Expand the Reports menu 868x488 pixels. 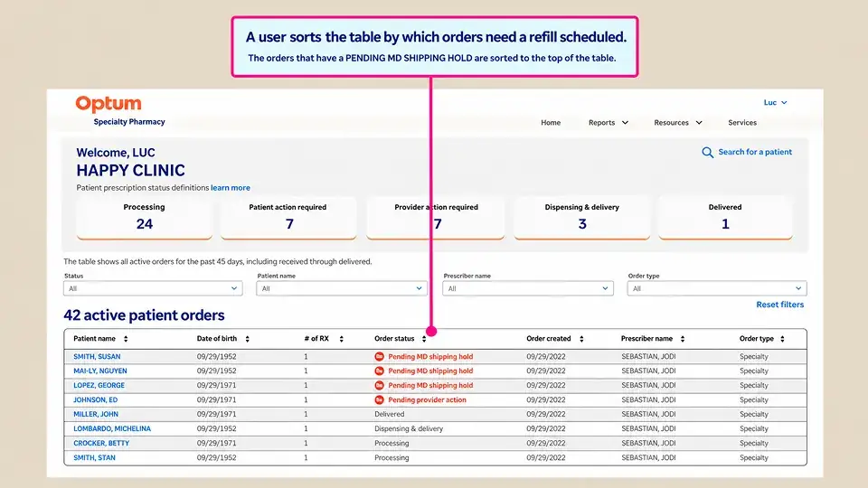pos(609,122)
